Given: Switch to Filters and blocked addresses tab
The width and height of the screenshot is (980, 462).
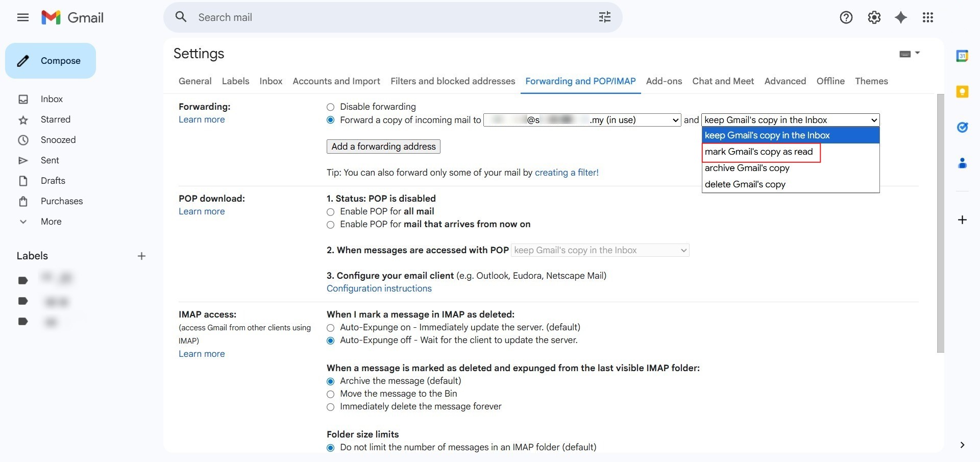Looking at the screenshot, I should point(452,81).
